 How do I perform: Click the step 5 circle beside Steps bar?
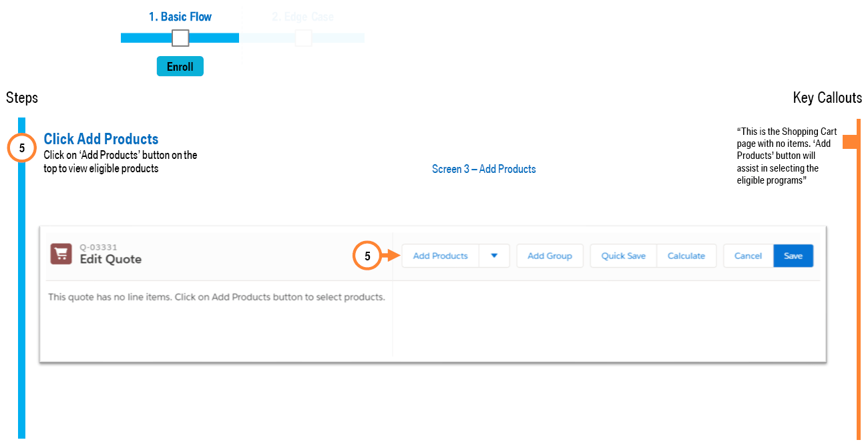tap(22, 149)
